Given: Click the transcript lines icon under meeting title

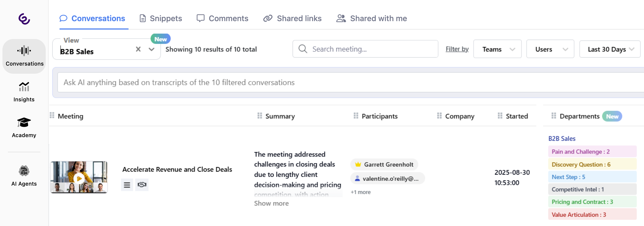Looking at the screenshot, I should [127, 185].
